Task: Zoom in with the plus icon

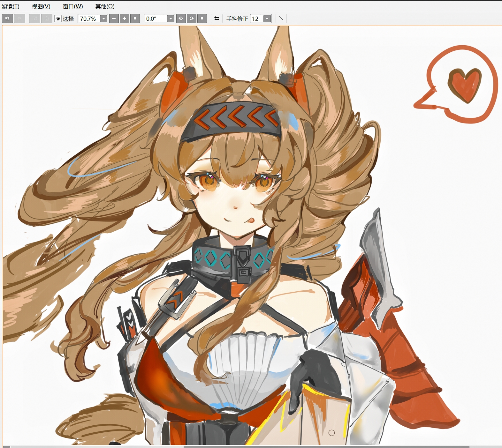Action: pyautogui.click(x=125, y=19)
